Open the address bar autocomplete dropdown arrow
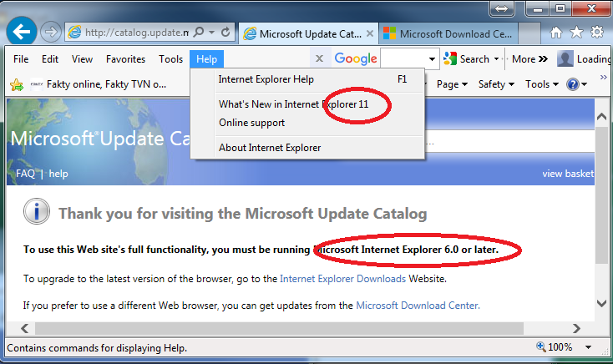 [211, 33]
